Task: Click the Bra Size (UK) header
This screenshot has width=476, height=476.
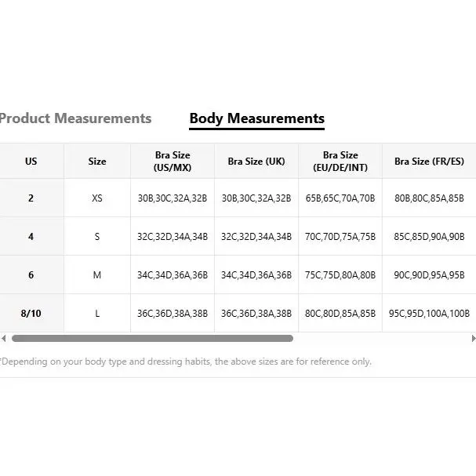Action: click(256, 162)
